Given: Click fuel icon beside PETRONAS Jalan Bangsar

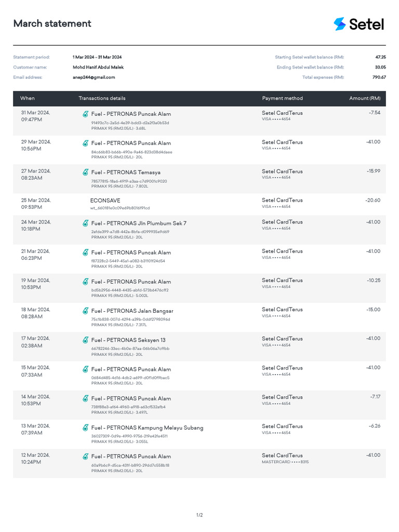Looking at the screenshot, I should 86,311.
